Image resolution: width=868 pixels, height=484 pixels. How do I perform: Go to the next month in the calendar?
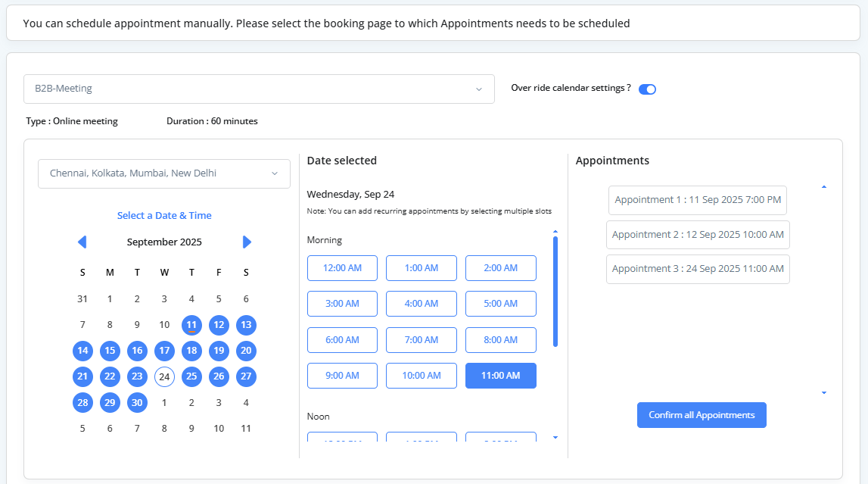(x=247, y=242)
